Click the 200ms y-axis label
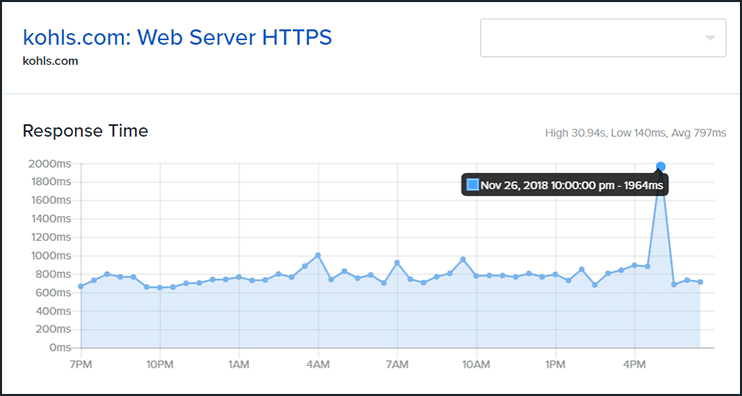Image resolution: width=742 pixels, height=396 pixels. tap(52, 330)
